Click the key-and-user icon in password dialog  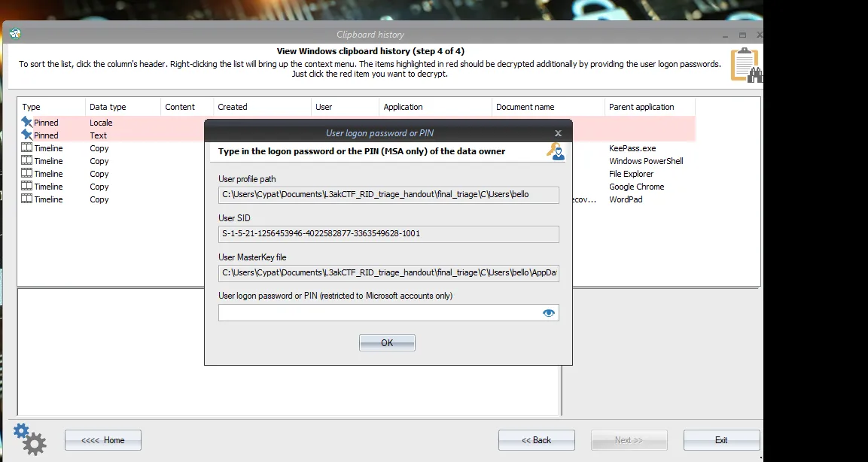click(x=556, y=151)
